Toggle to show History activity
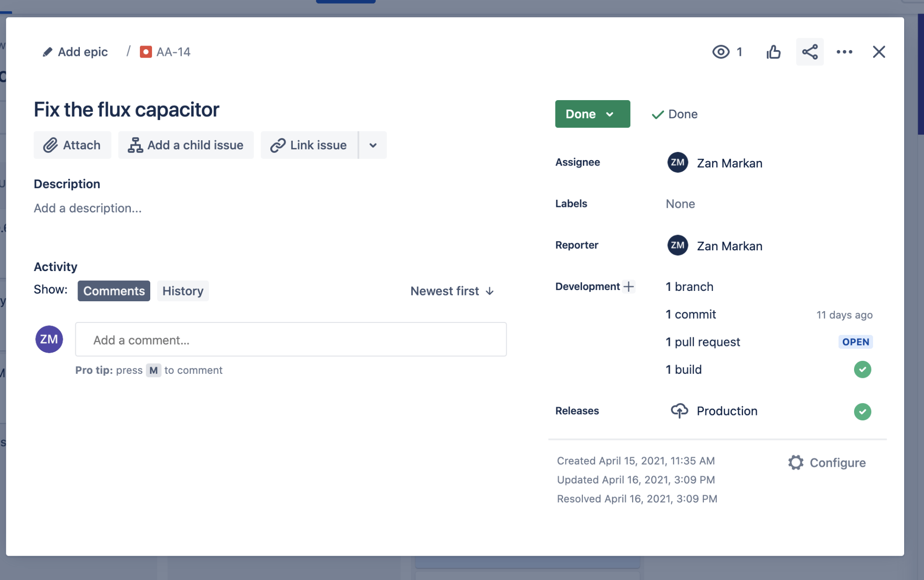Screen dimensions: 924x580 point(182,290)
